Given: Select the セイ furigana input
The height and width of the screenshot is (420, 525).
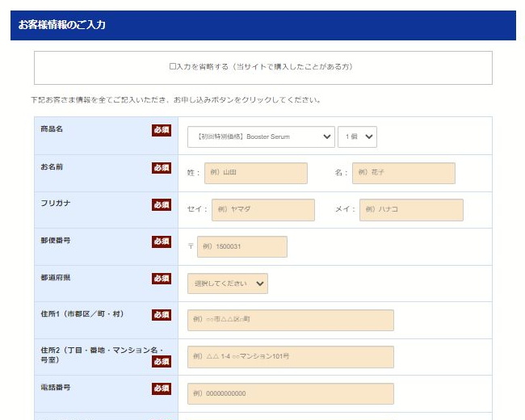Looking at the screenshot, I should click(262, 210).
